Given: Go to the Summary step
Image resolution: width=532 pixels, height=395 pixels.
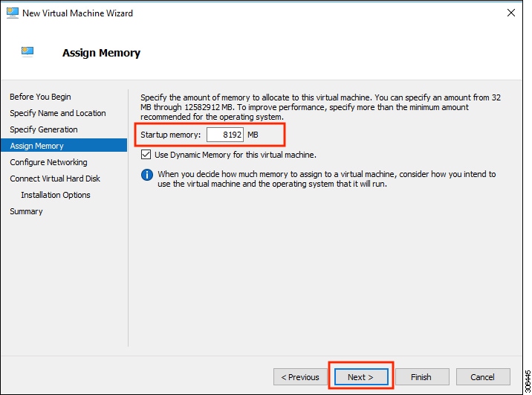Looking at the screenshot, I should 26,211.
